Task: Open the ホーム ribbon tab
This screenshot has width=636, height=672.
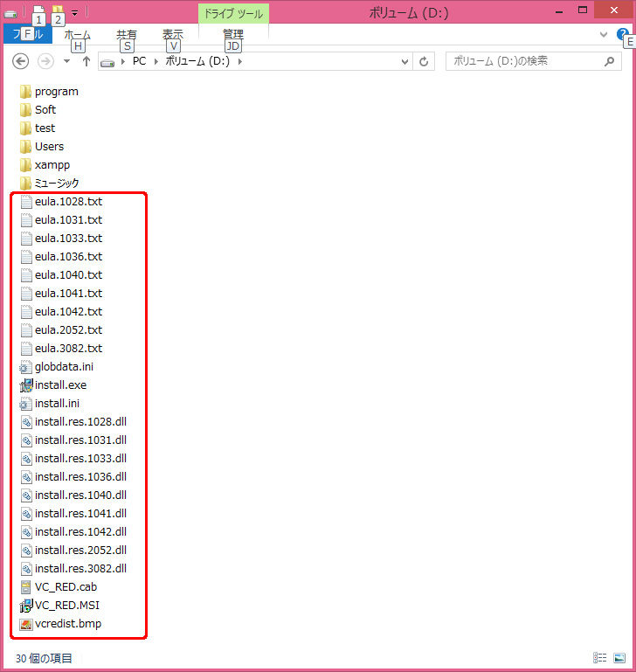Action: [x=77, y=34]
